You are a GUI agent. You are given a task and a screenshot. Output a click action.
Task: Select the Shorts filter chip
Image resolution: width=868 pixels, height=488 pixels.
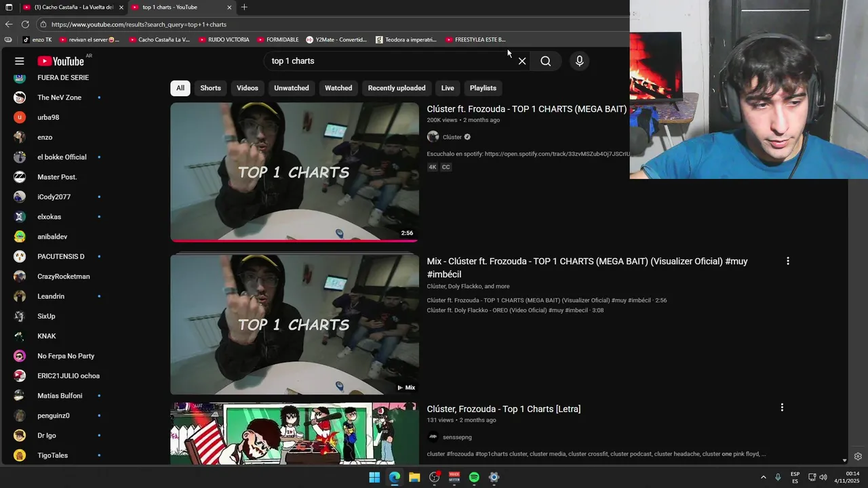[210, 88]
